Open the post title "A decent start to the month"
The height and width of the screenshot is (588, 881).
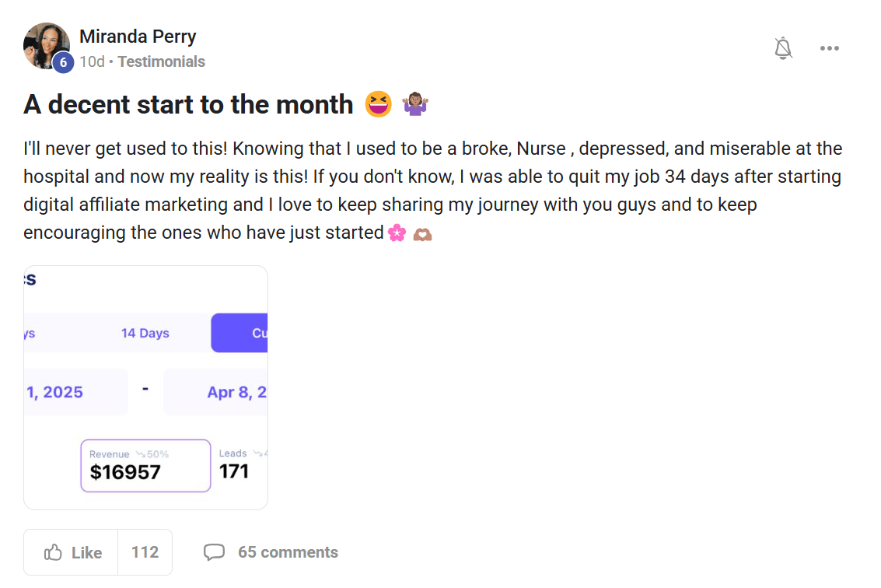188,104
